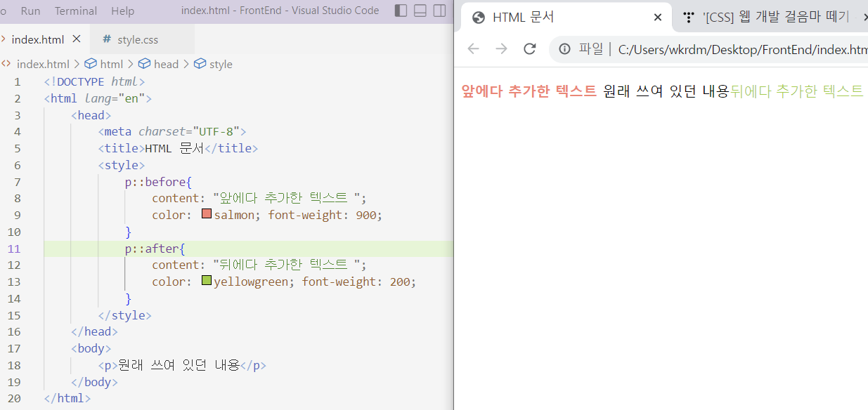Click the DOCTYPE declaration line
Viewport: 868px width, 410px height.
pyautogui.click(x=94, y=81)
